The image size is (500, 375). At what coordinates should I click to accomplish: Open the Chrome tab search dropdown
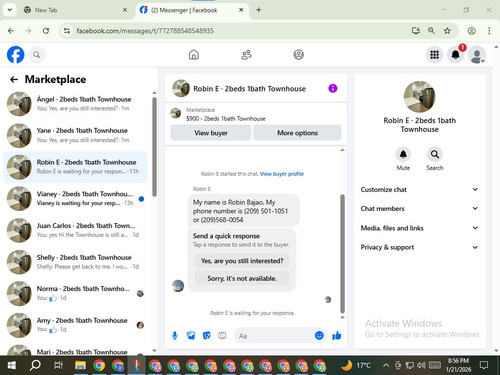10,10
